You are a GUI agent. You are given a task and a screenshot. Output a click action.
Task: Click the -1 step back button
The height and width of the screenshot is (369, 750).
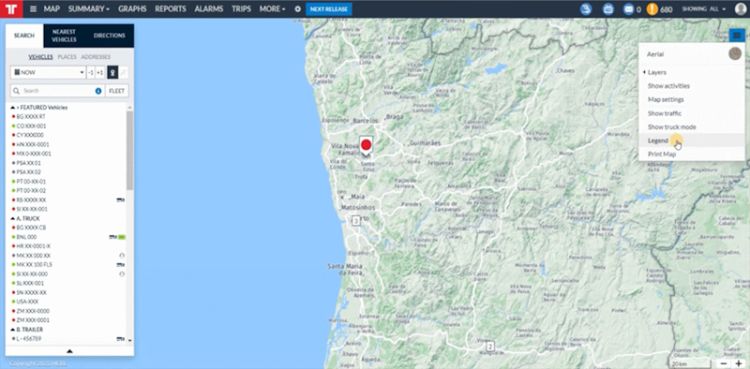pyautogui.click(x=90, y=73)
